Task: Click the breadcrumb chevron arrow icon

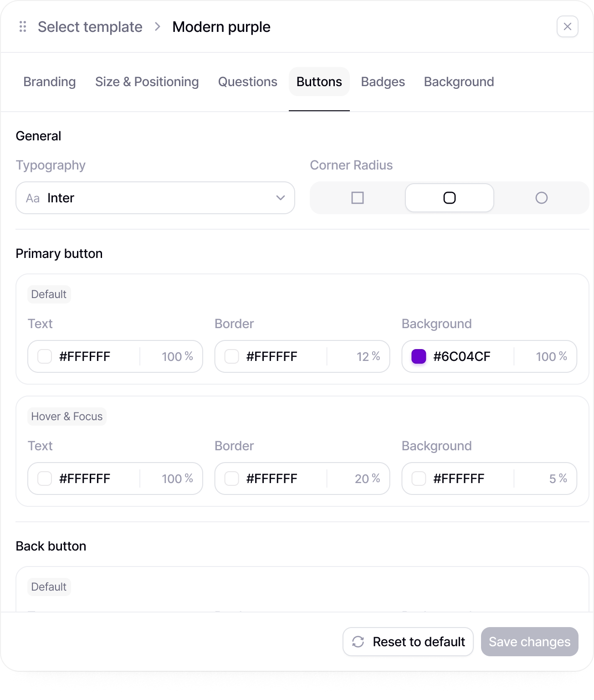Action: [x=158, y=27]
